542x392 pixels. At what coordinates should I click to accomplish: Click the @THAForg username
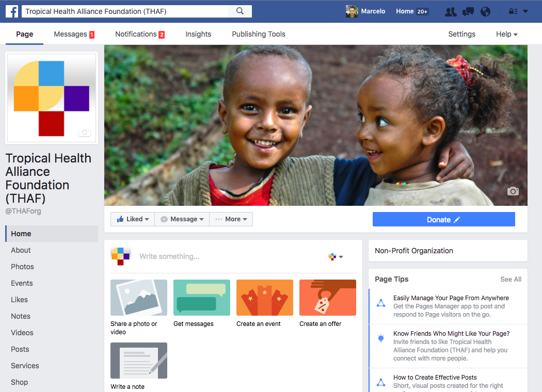[x=23, y=211]
